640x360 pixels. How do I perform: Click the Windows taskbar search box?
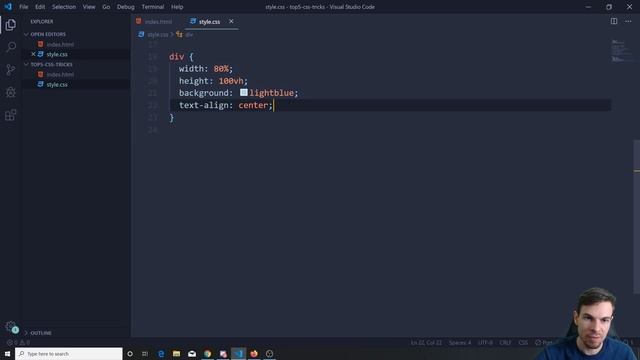click(x=69, y=353)
